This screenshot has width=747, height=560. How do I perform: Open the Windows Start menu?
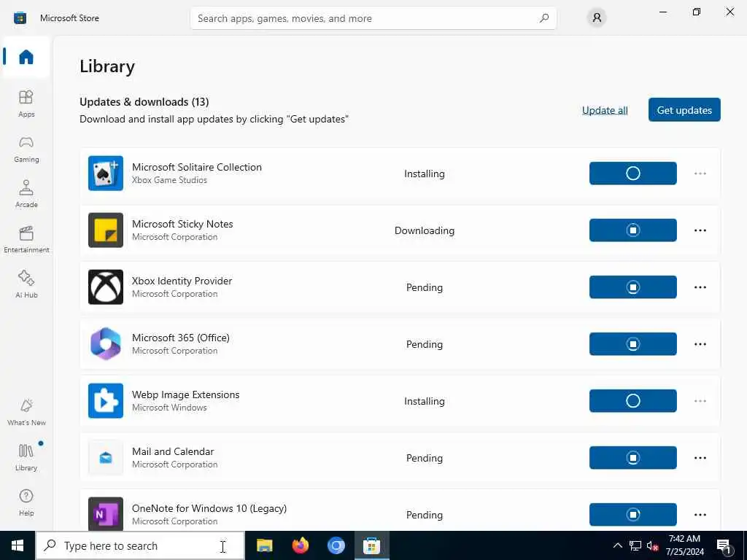pos(18,545)
